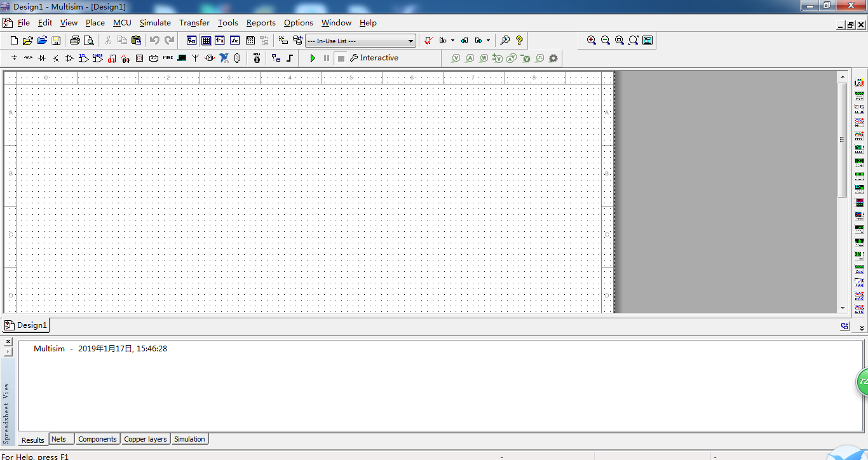Toggle the Design Toolbox panel button
This screenshot has width=868, height=460.
tap(191, 41)
